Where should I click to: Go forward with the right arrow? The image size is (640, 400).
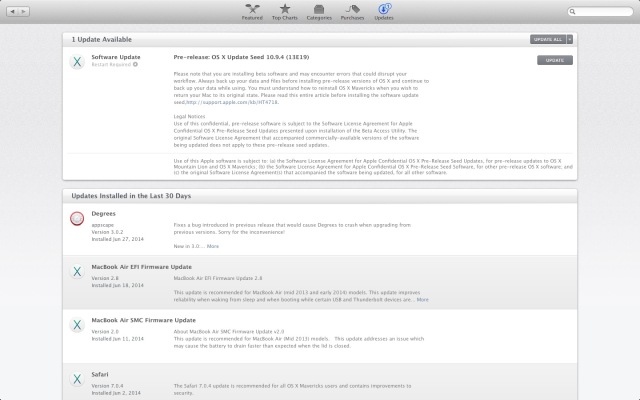pyautogui.click(x=24, y=11)
